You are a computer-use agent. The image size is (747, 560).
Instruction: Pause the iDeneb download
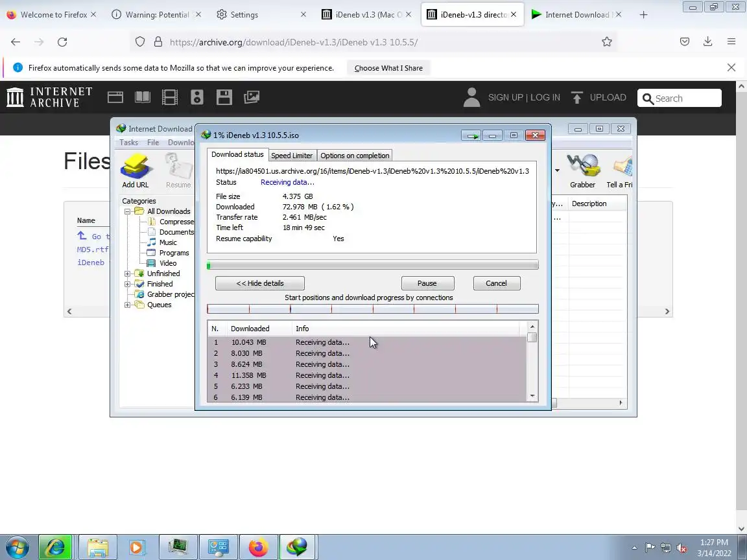point(427,283)
